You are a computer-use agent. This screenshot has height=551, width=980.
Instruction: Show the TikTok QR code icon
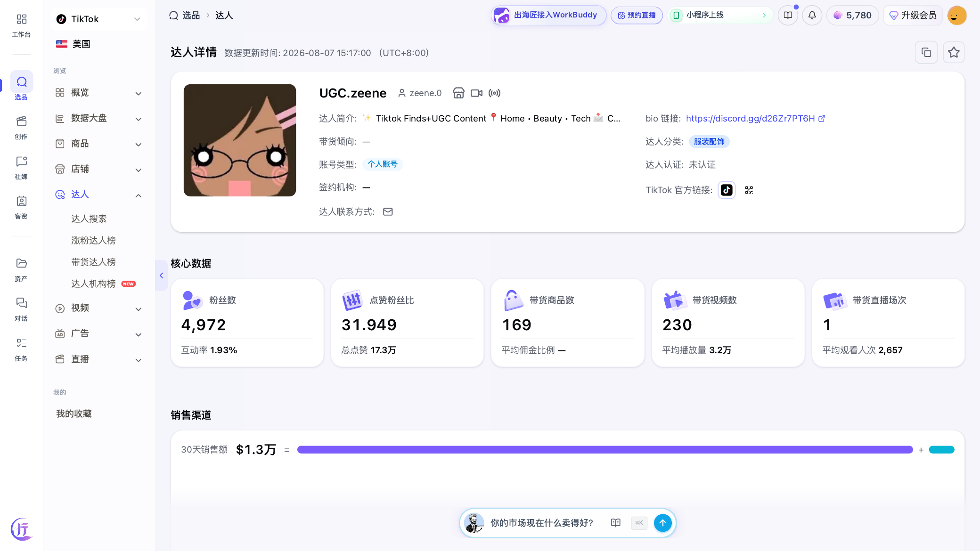click(x=749, y=190)
